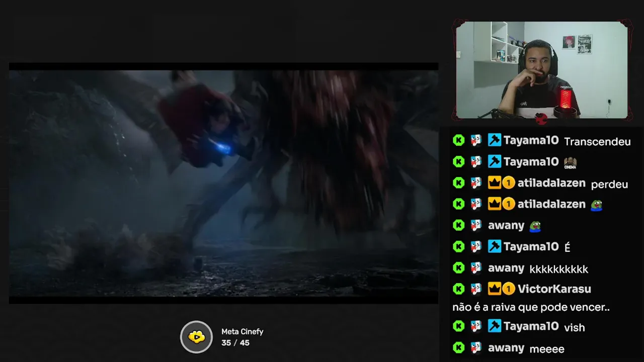Click username awany on kkkkkkkkkk message
The height and width of the screenshot is (362, 644).
[506, 268]
